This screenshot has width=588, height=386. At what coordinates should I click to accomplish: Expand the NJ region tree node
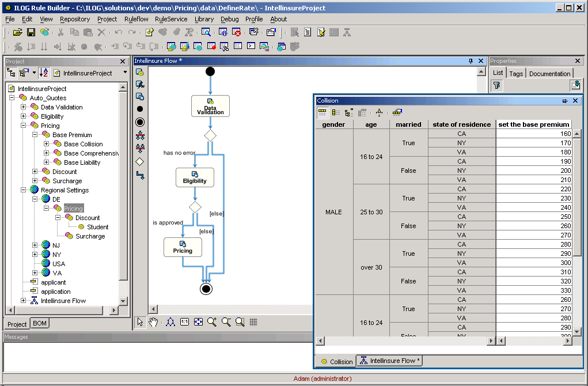[x=35, y=245]
